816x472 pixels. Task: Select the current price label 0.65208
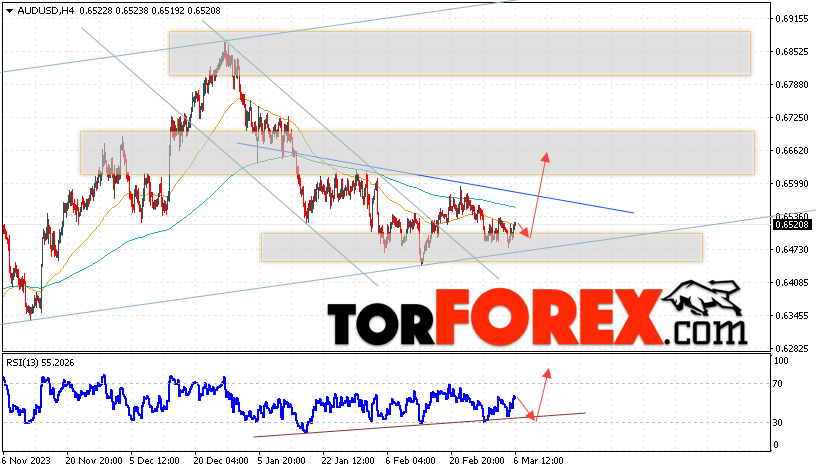click(792, 225)
